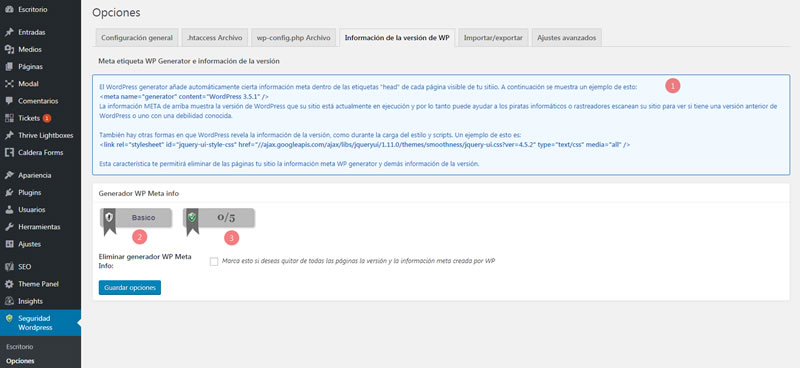Click the Insights chart icon
Image resolution: width=800 pixels, height=368 pixels.
tap(9, 301)
